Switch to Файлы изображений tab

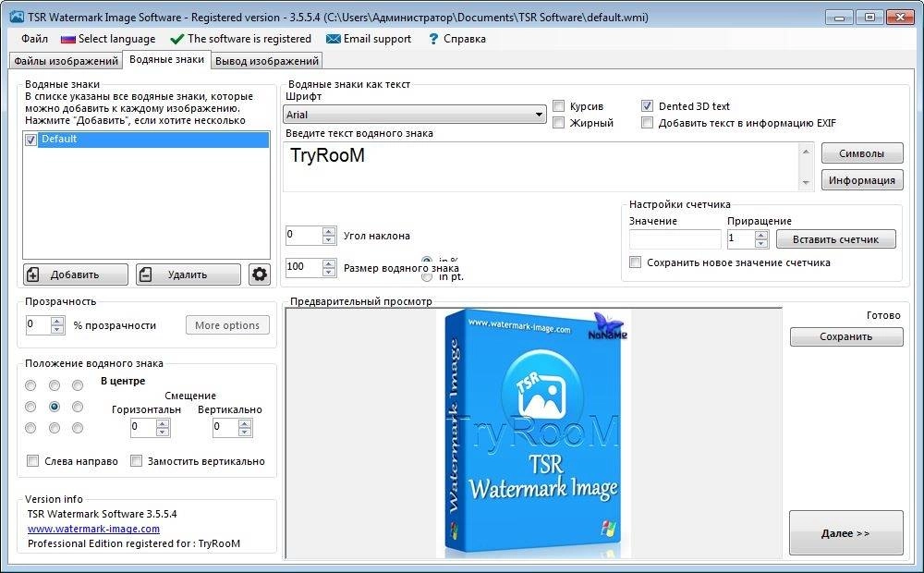(66, 61)
